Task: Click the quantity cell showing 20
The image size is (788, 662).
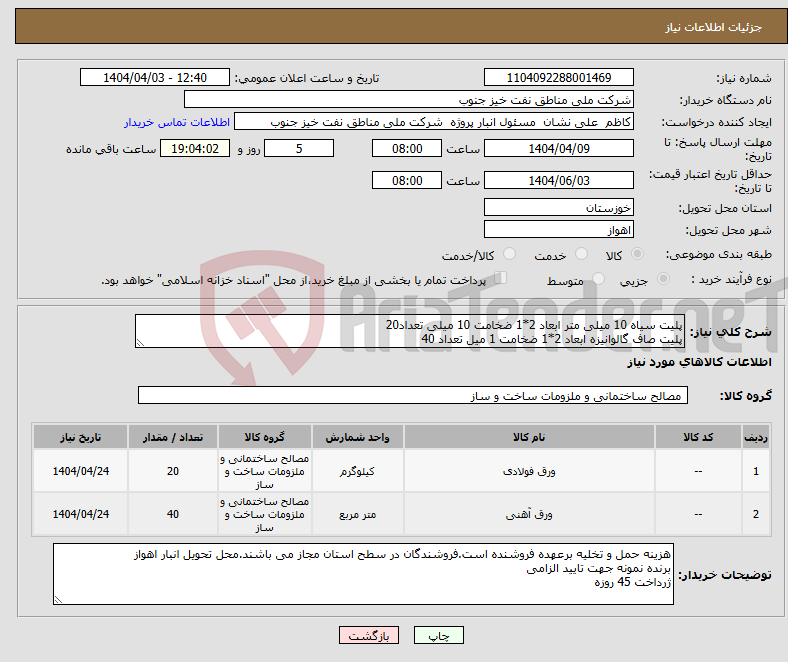Action: (173, 471)
